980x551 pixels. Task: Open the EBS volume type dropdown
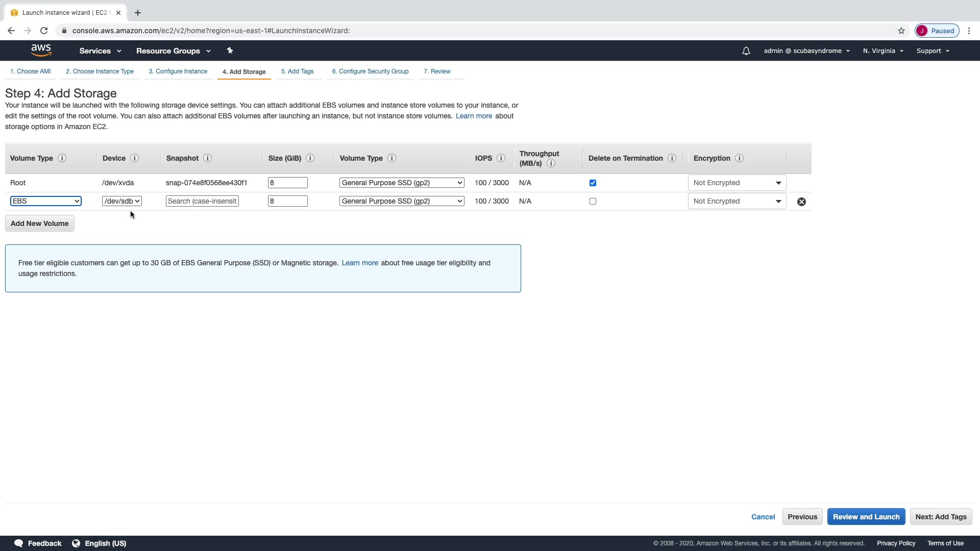45,201
